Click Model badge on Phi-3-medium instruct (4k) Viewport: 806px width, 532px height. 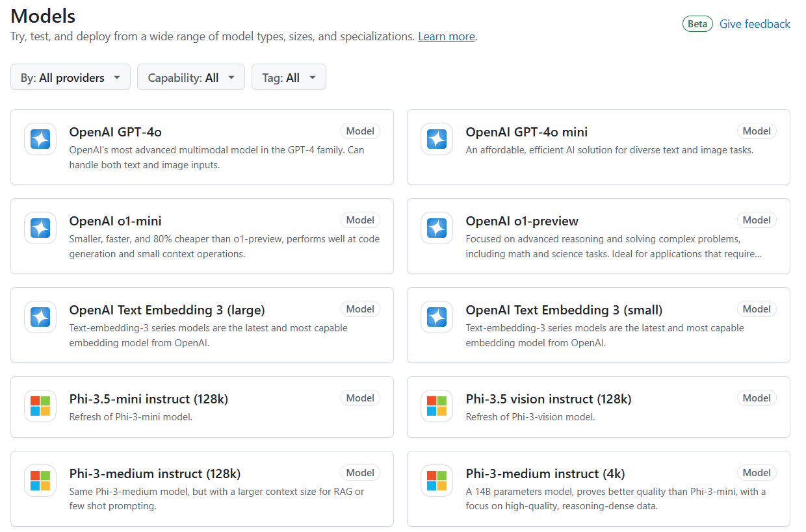pos(757,473)
